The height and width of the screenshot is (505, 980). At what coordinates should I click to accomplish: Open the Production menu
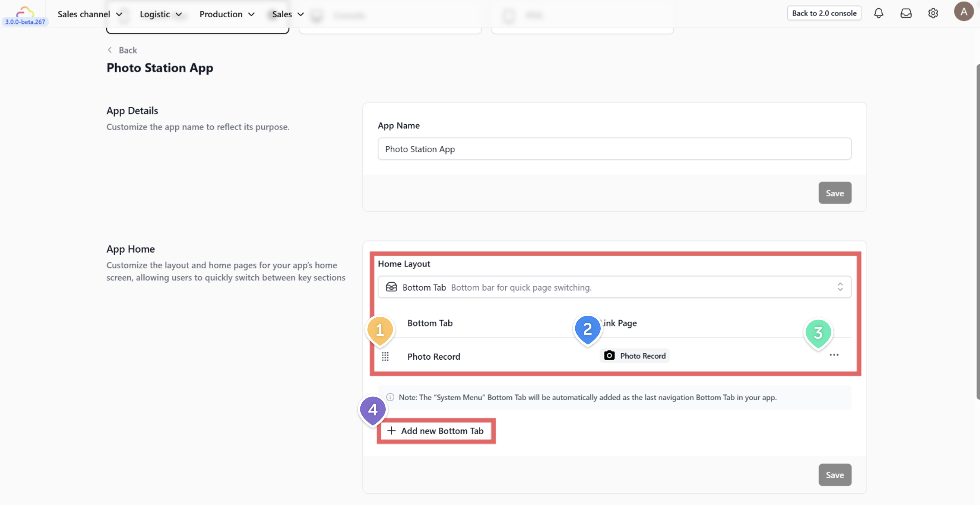227,14
